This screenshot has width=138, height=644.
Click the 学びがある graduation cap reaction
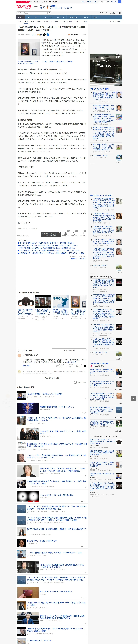(66, 234)
